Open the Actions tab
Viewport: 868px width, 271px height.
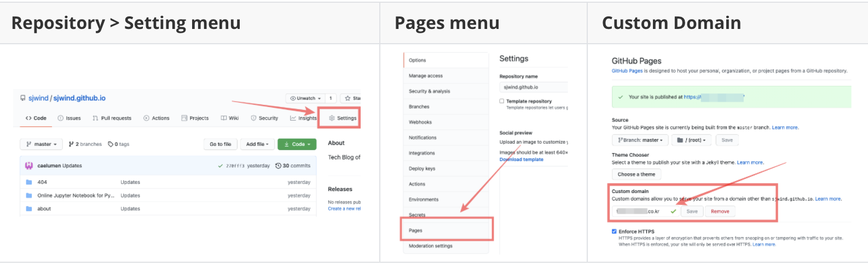tap(157, 118)
